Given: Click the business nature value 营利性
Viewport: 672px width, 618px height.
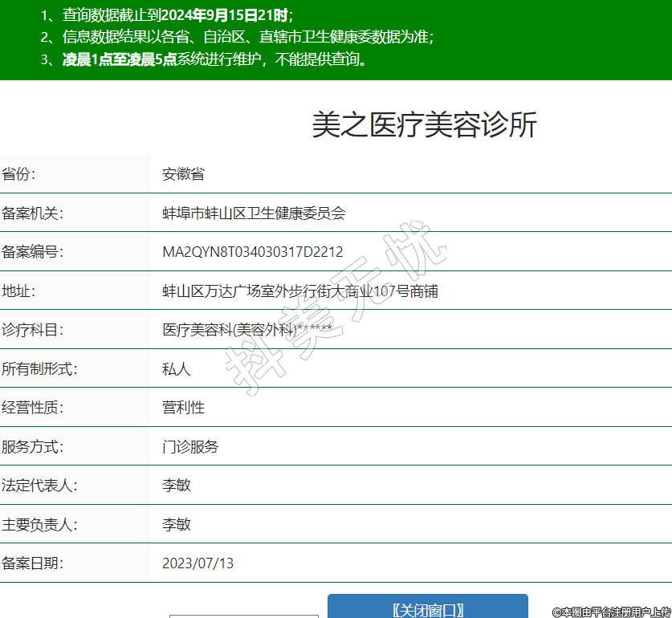Looking at the screenshot, I should pos(183,407).
